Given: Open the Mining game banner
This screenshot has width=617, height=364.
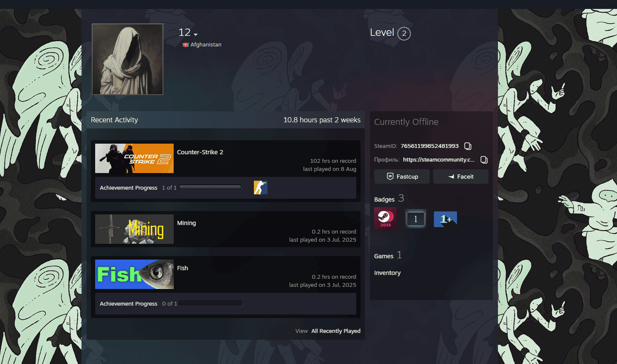Looking at the screenshot, I should (x=134, y=229).
